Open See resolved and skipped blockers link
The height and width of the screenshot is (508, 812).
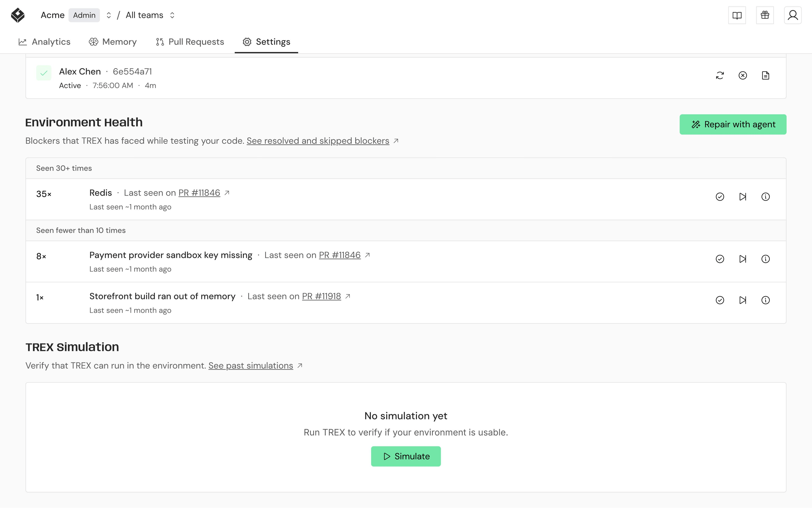(318, 141)
